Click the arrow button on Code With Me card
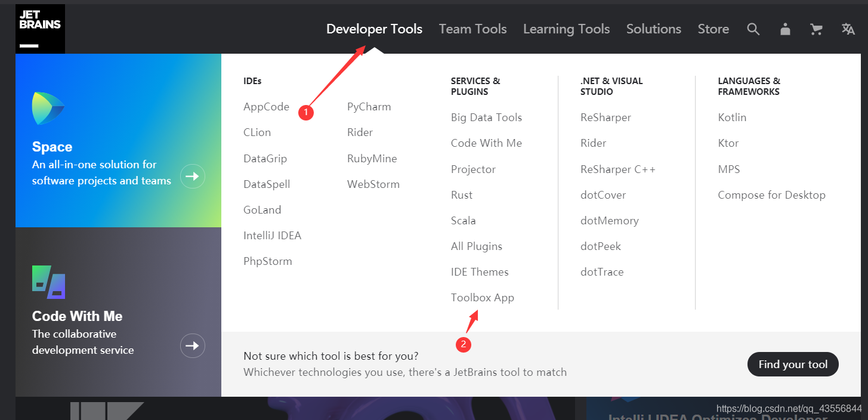The height and width of the screenshot is (420, 868). [193, 345]
